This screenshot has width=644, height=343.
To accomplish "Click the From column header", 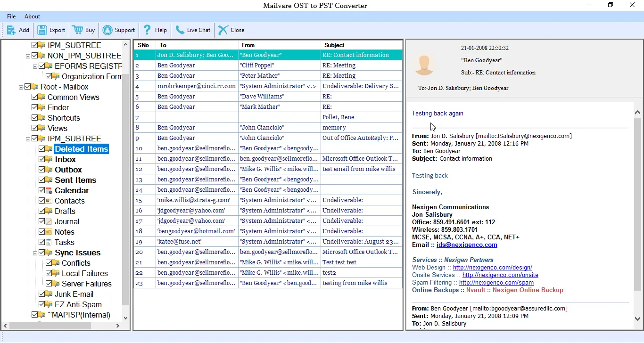I will 279,45.
